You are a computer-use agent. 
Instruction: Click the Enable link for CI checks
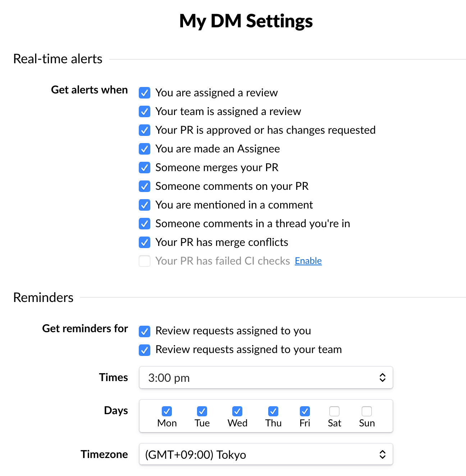pyautogui.click(x=308, y=261)
